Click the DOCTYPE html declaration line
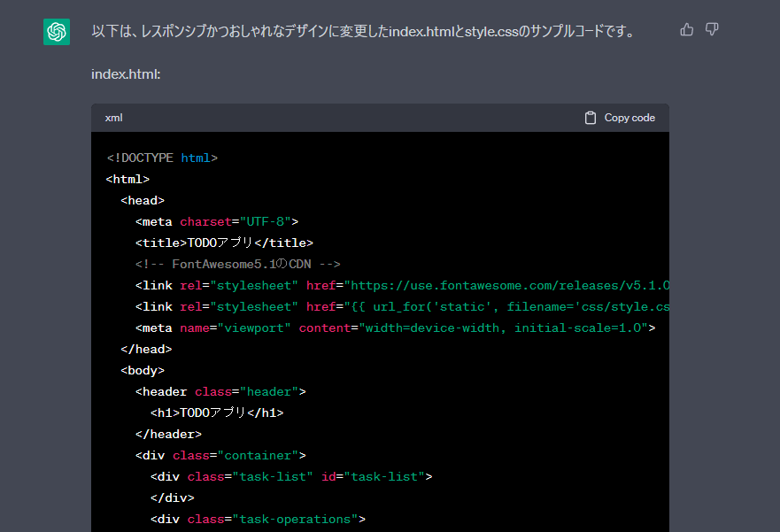 click(x=162, y=158)
